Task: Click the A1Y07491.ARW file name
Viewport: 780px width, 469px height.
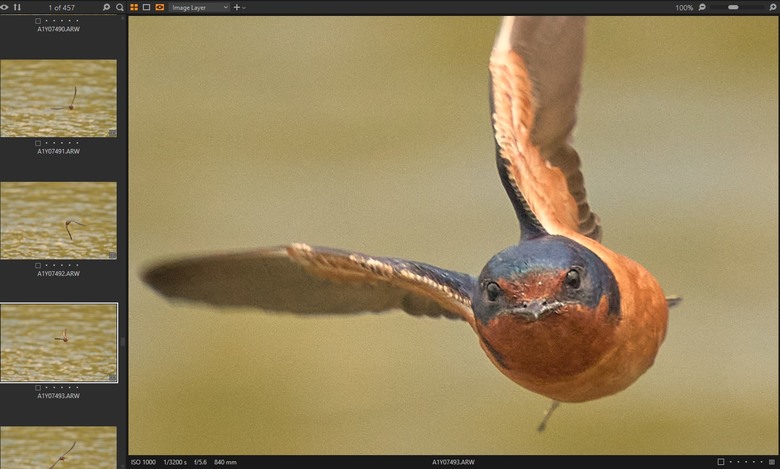Action: (58, 151)
